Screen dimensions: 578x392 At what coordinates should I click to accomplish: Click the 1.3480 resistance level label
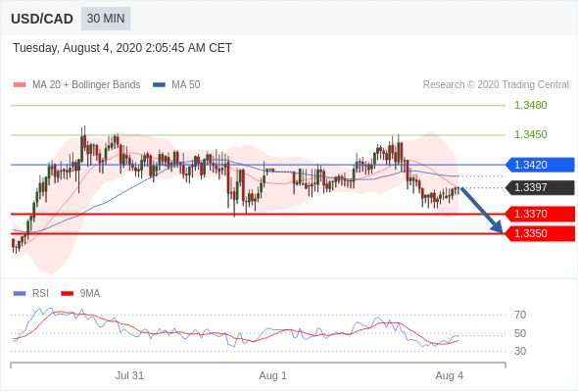click(530, 105)
